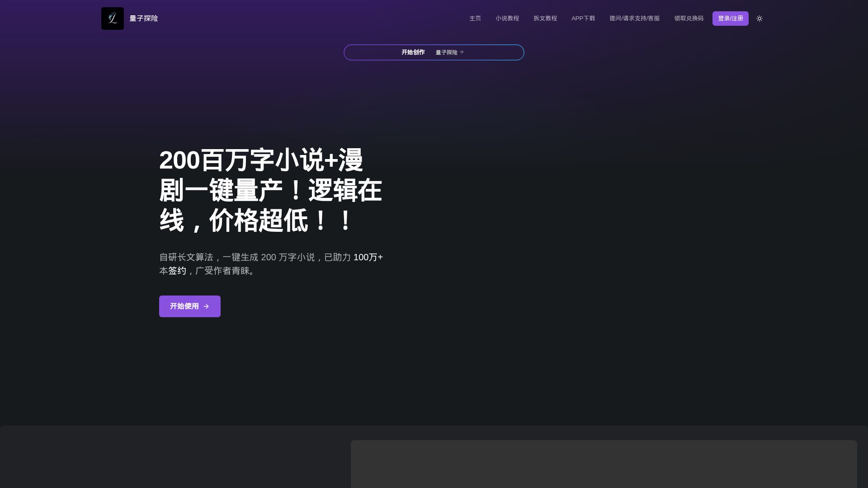The height and width of the screenshot is (488, 868).
Task: Click the arrow icon in 开始使用 button
Action: [206, 306]
